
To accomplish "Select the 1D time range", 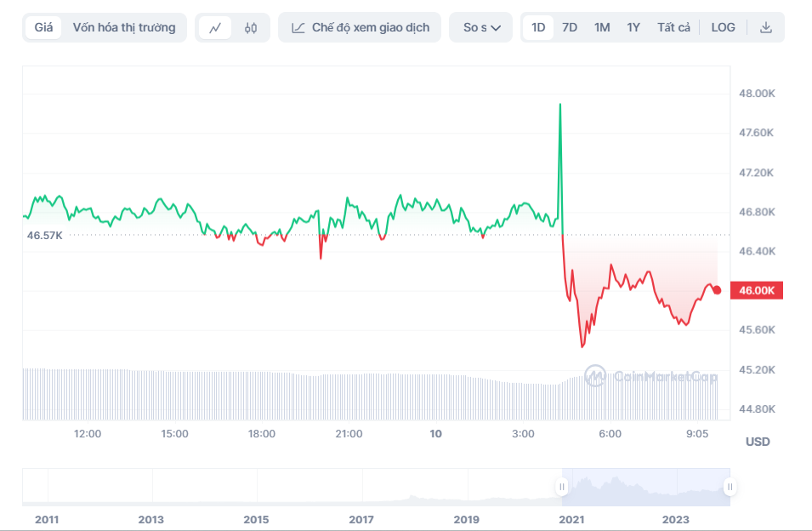I will [538, 27].
